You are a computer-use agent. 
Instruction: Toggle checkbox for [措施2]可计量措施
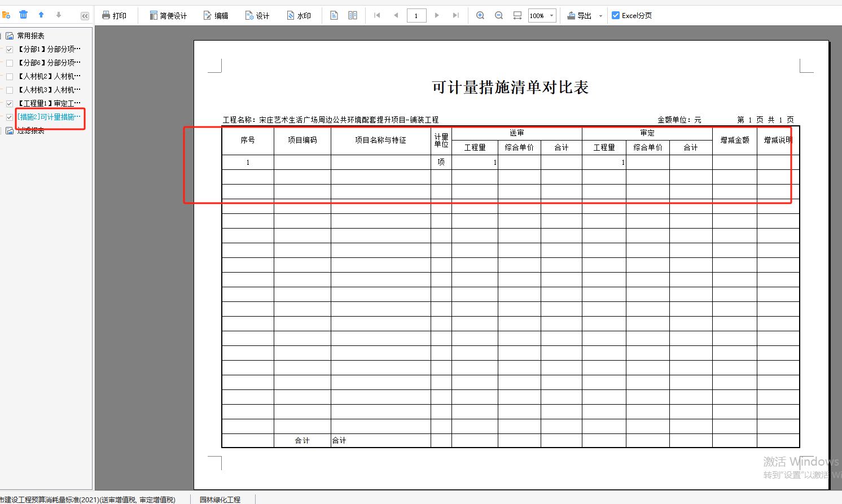click(x=10, y=117)
